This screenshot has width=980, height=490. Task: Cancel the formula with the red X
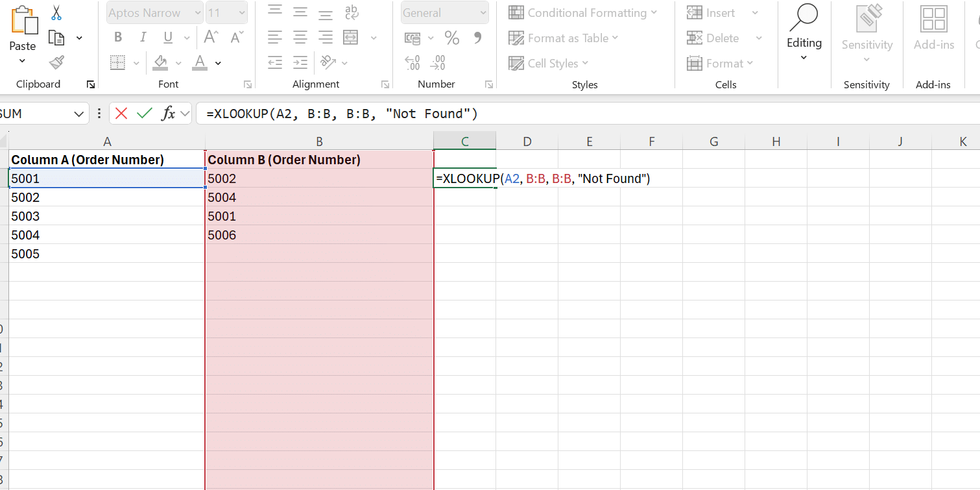[121, 114]
